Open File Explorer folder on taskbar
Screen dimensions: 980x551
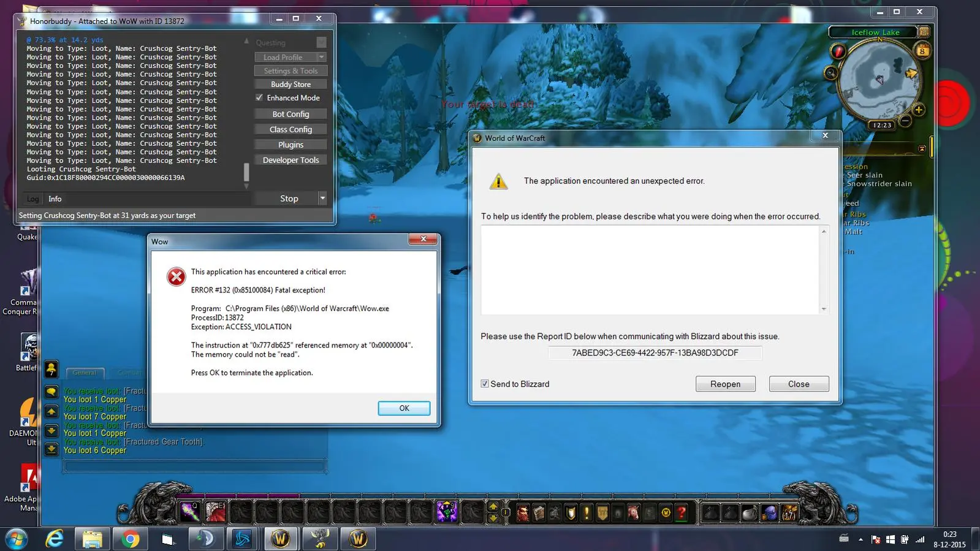click(92, 539)
